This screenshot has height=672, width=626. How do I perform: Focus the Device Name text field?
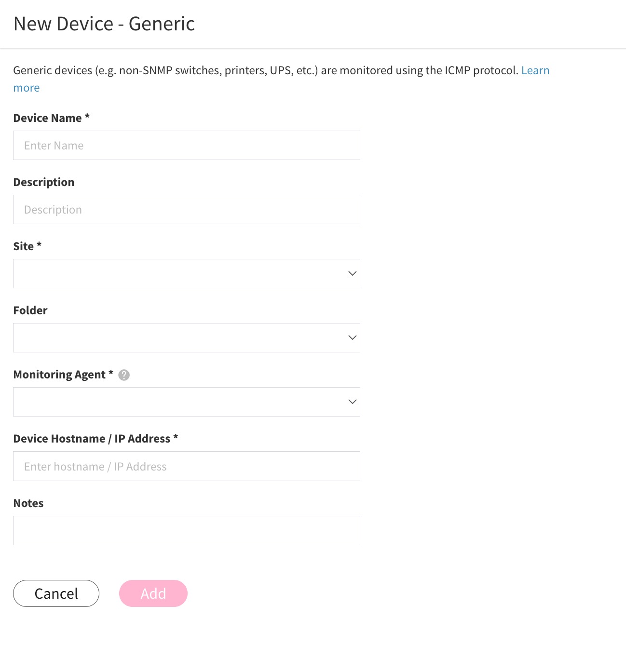pyautogui.click(x=187, y=145)
